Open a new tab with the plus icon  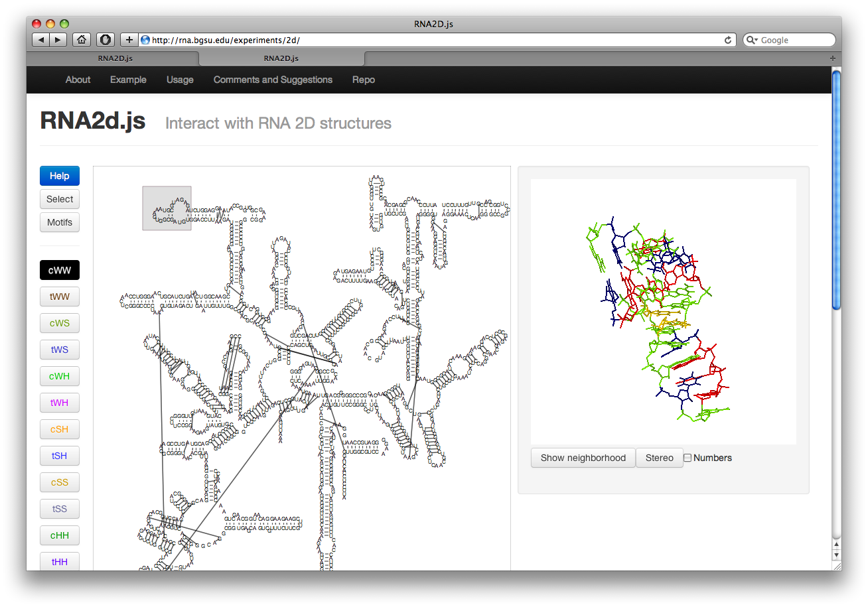pos(833,58)
